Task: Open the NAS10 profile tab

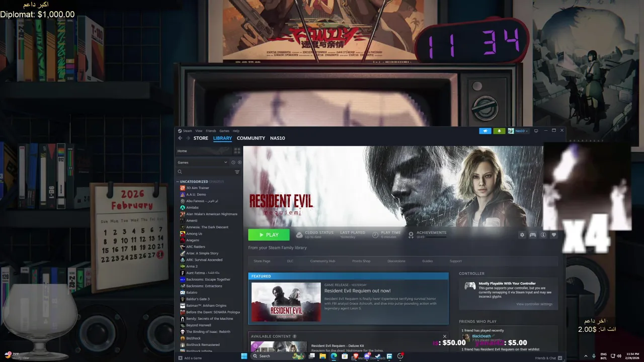Action: 277,138
